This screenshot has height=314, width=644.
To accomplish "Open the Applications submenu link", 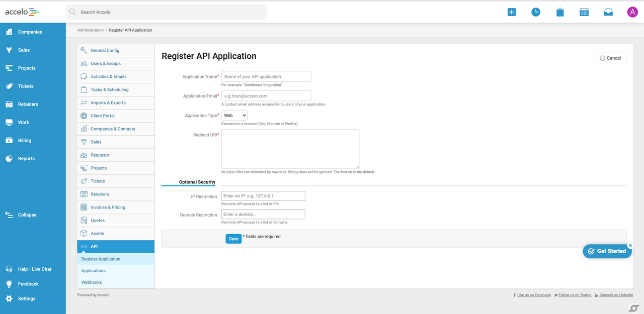I will (94, 270).
